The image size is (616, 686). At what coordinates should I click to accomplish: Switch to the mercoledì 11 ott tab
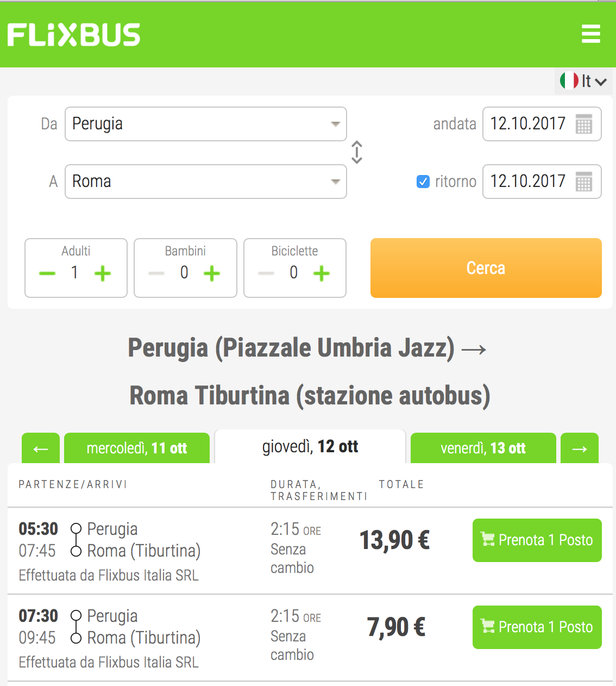coord(137,448)
